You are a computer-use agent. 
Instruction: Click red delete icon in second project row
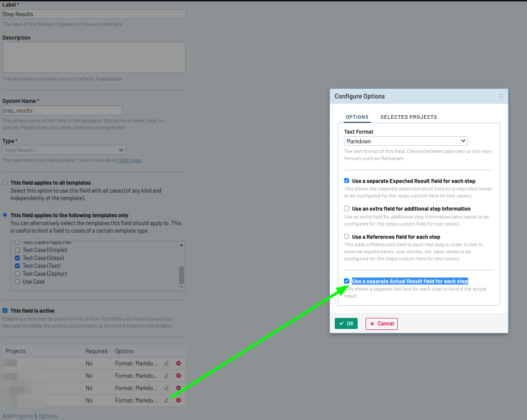point(179,376)
